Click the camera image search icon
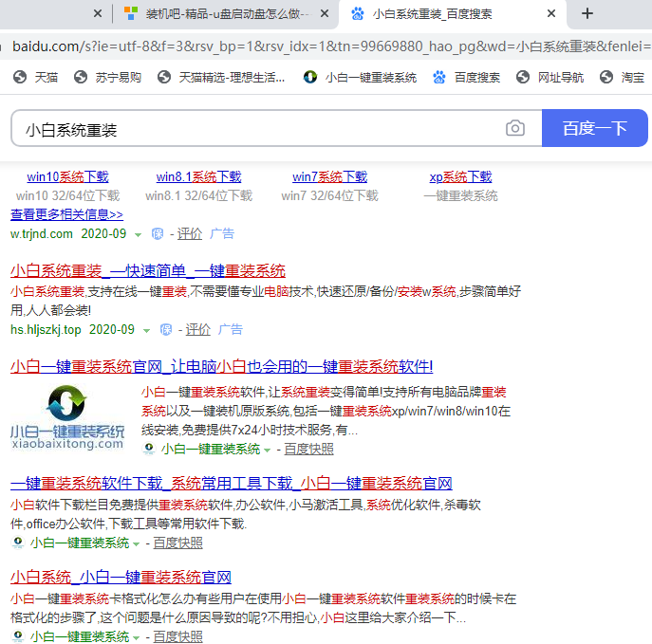 514,129
